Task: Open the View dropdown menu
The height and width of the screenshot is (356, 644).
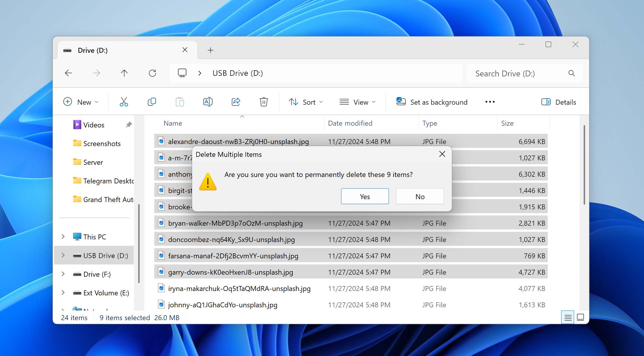Action: pos(357,102)
